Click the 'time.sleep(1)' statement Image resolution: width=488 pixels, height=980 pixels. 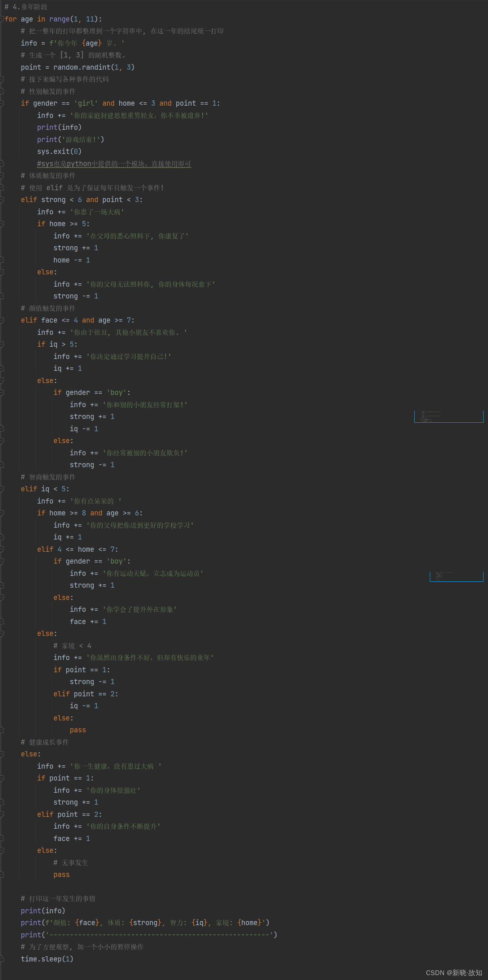pos(47,959)
